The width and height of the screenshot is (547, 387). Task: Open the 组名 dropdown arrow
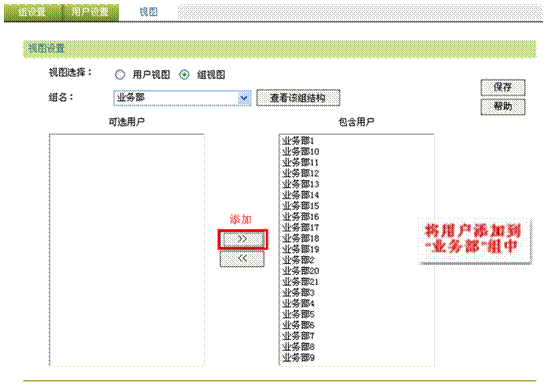(x=244, y=98)
